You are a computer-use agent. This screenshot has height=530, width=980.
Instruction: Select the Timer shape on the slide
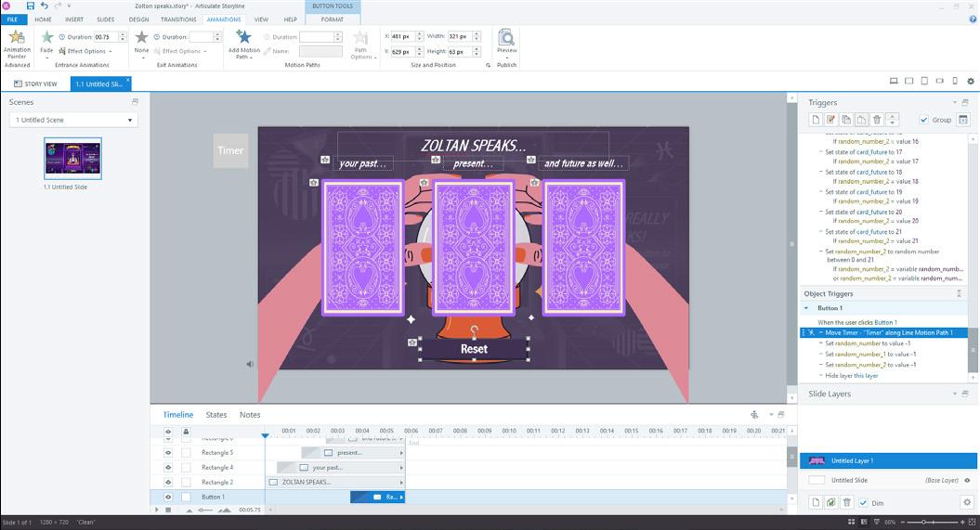point(230,150)
